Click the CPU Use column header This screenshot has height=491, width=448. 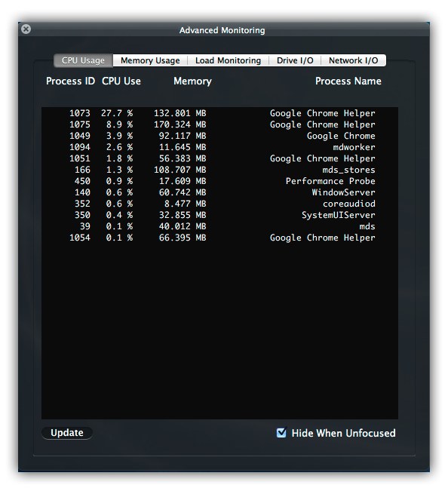tap(121, 81)
